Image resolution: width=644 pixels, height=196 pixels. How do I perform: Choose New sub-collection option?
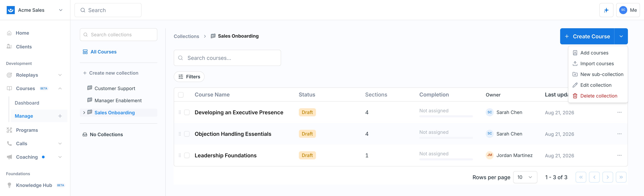pos(598,74)
